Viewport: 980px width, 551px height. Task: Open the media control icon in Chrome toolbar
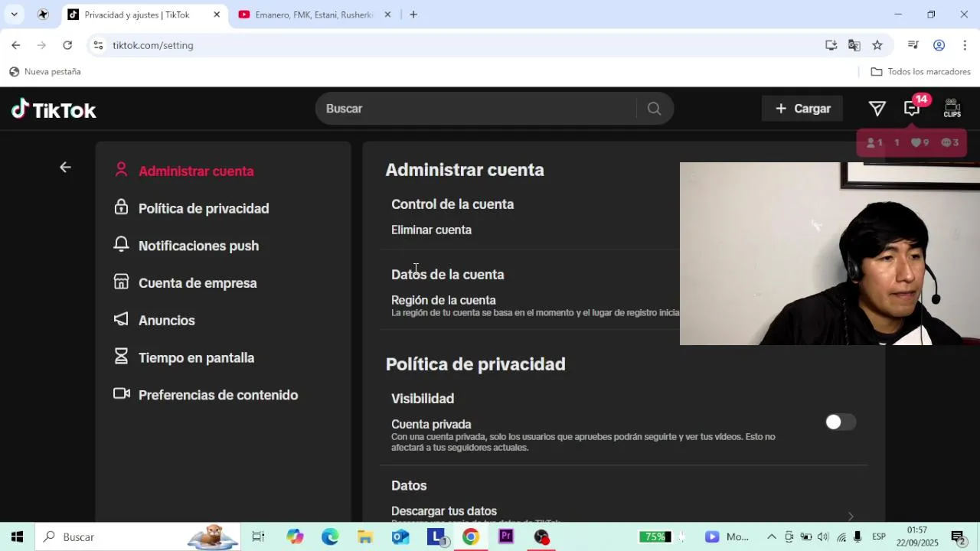[x=913, y=45]
